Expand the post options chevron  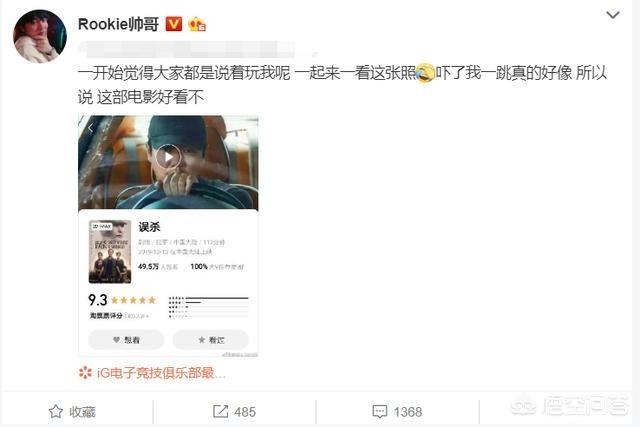[613, 16]
